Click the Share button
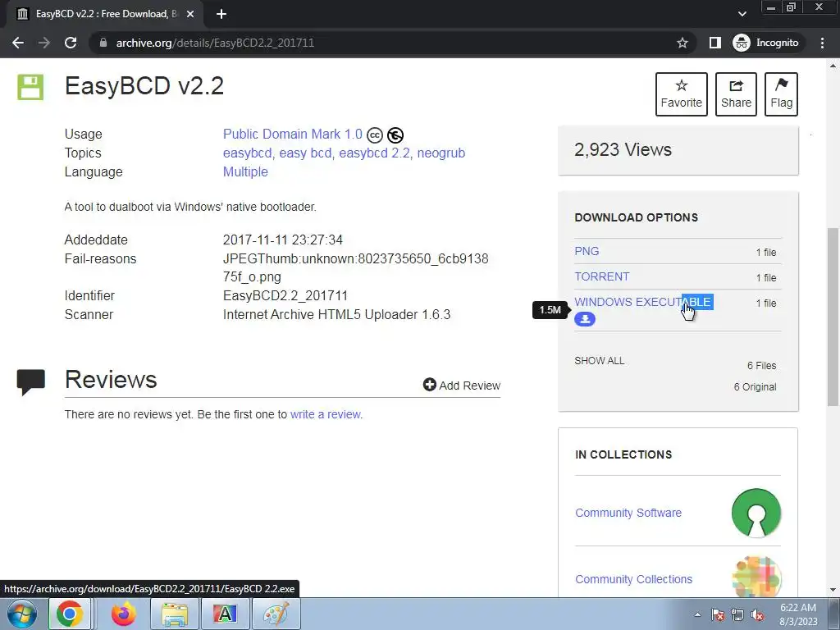The image size is (840, 630). pyautogui.click(x=736, y=94)
